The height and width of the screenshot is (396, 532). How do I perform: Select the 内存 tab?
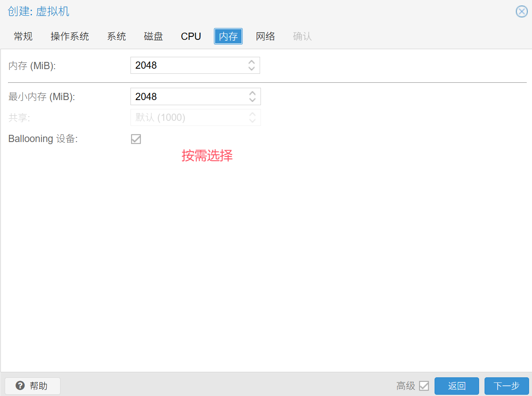(x=228, y=36)
